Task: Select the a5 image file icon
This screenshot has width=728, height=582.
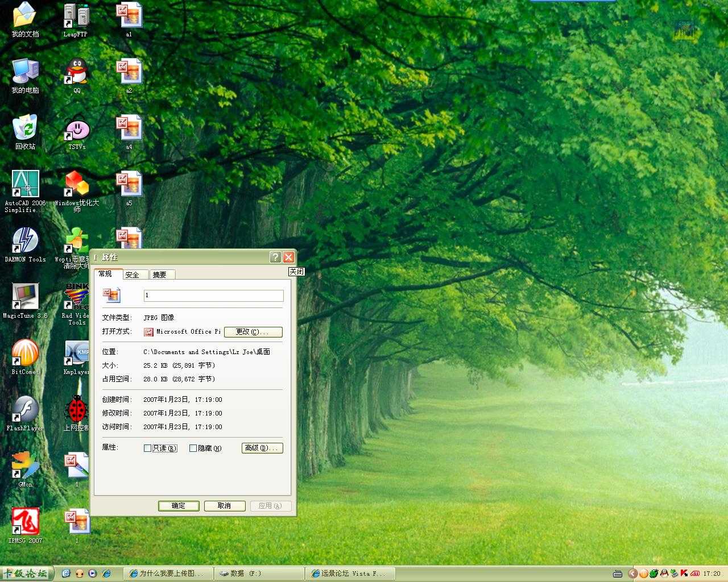Action: pos(129,188)
